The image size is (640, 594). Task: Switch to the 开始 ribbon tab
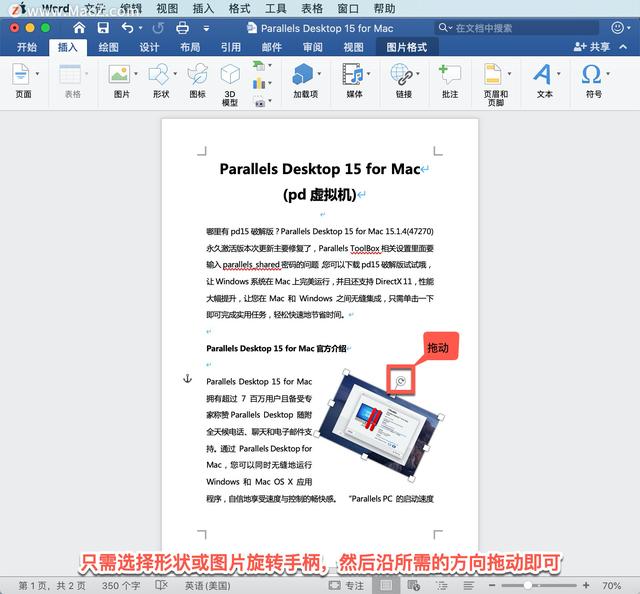27,47
